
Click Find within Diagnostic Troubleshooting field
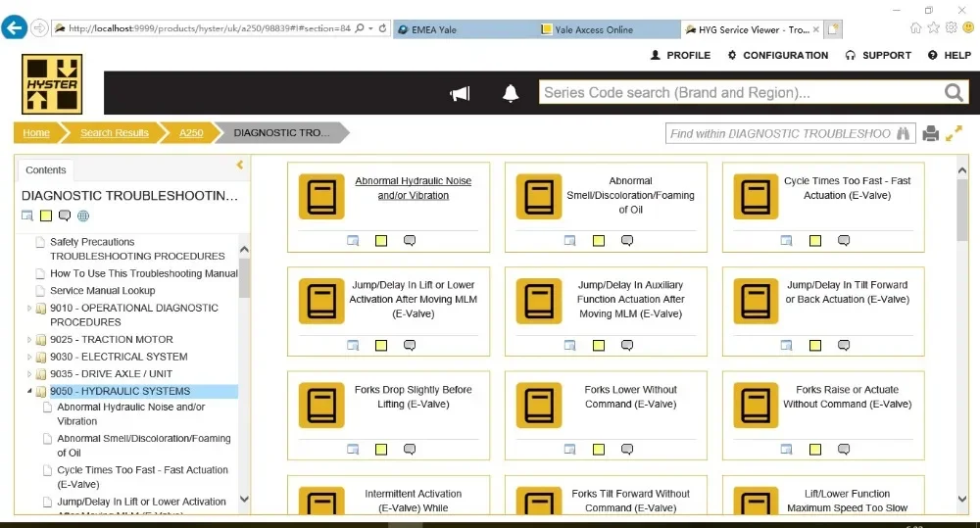pos(781,133)
